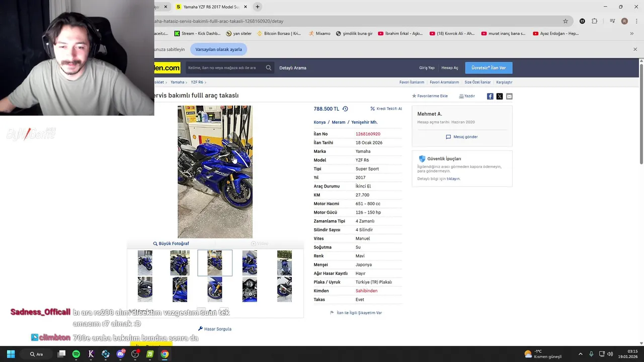Click Yazdır print link
Screen dimensions: 644x362
(x=467, y=96)
